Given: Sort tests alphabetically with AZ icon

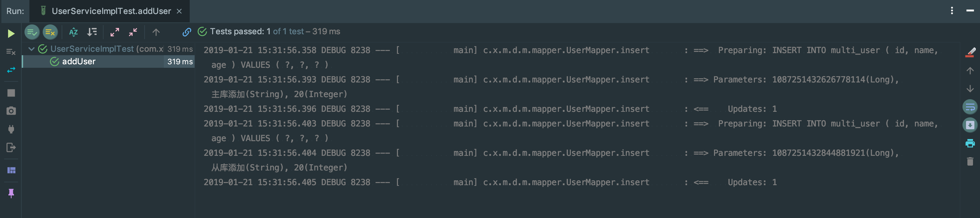Looking at the screenshot, I should 73,32.
